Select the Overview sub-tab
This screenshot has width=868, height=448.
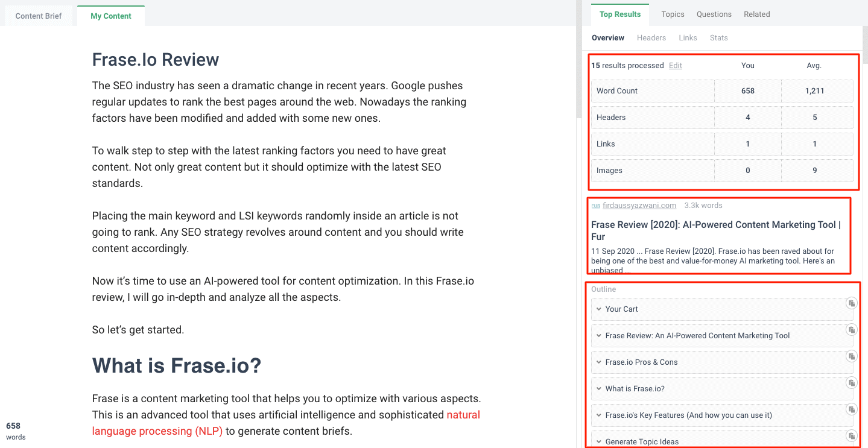tap(608, 37)
